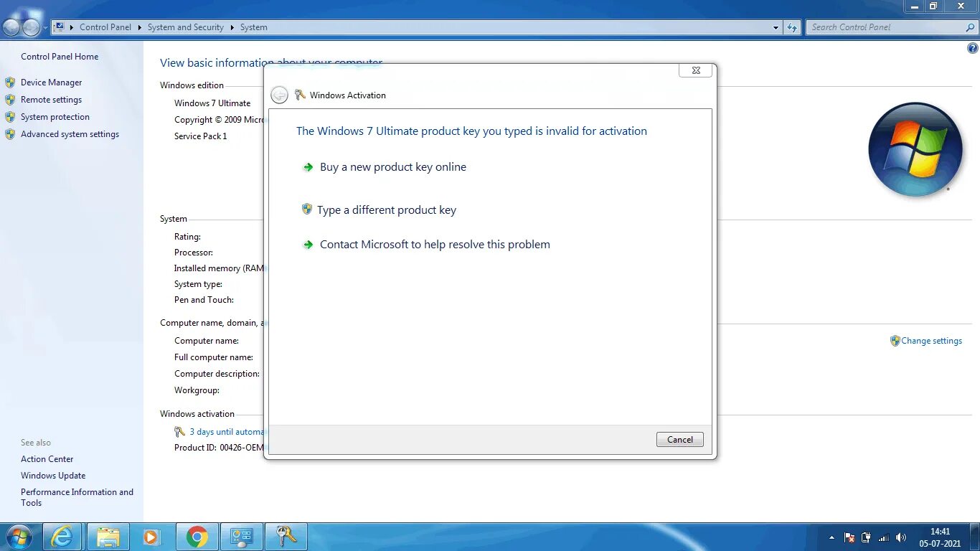980x551 pixels.
Task: Click the network signal bars tray icon
Action: pyautogui.click(x=884, y=537)
